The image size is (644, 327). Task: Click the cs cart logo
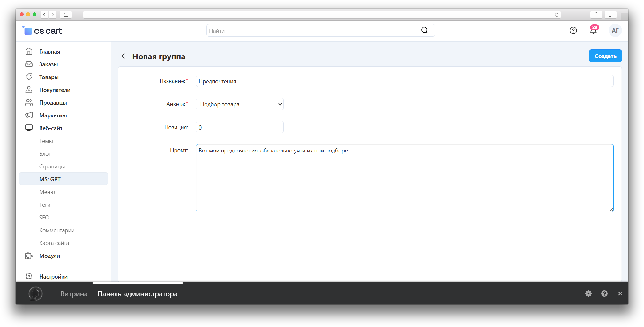click(42, 31)
